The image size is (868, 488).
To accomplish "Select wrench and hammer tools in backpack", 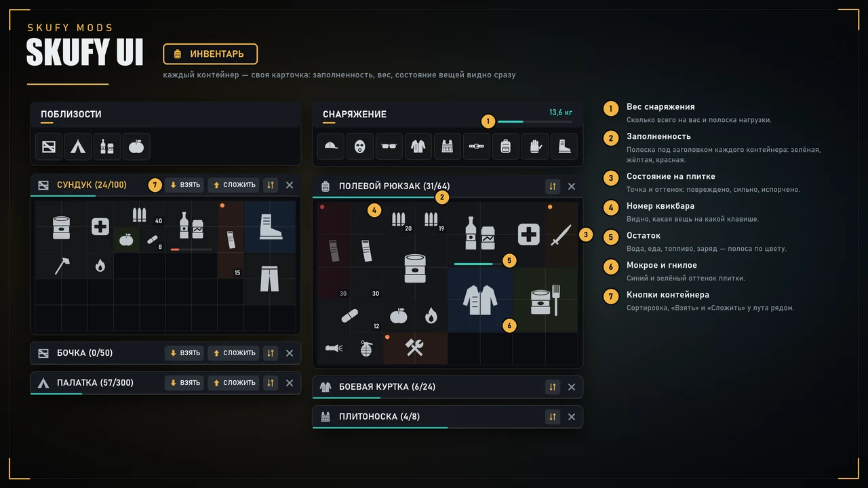I will (416, 348).
